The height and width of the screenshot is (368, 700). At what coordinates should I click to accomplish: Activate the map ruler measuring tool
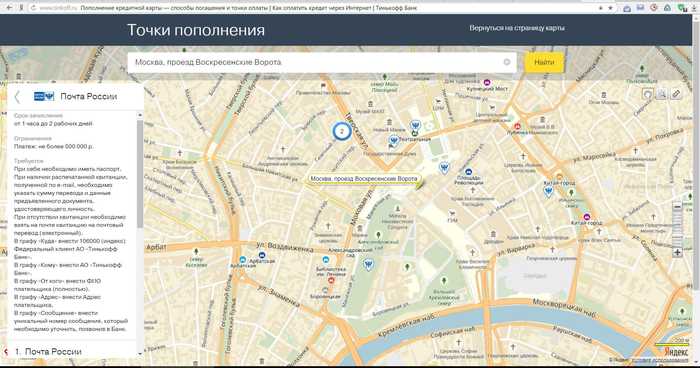pyautogui.click(x=676, y=94)
